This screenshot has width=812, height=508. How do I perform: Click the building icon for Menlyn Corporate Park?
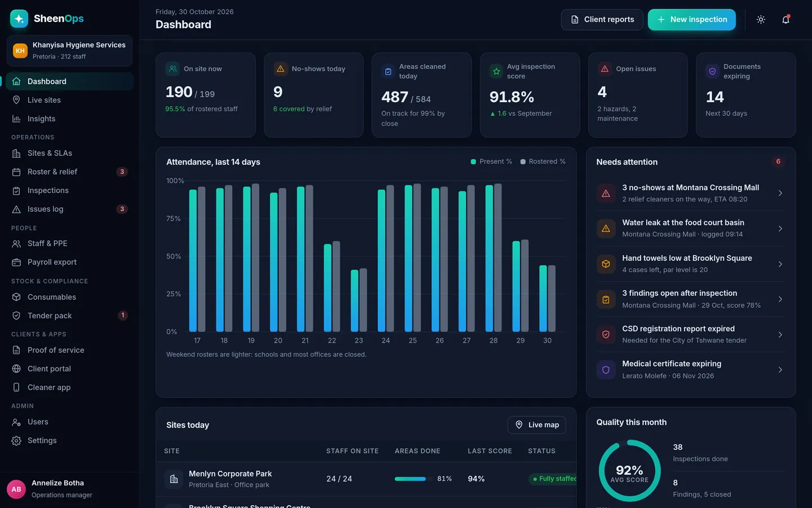tap(174, 479)
